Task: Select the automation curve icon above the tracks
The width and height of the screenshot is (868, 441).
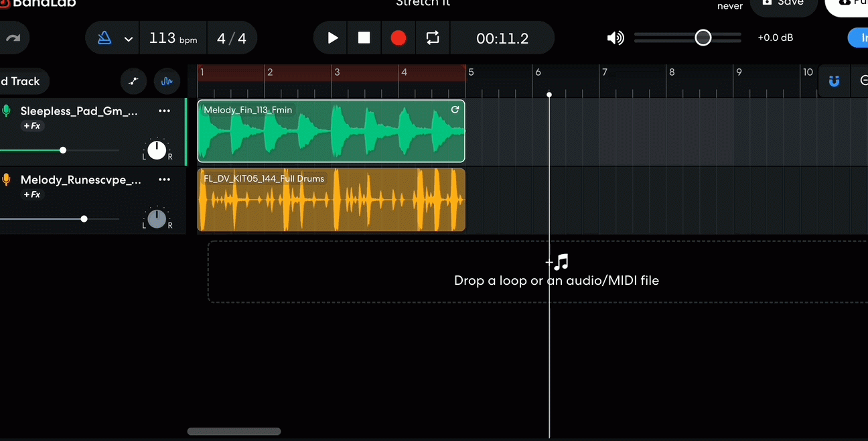Action: point(133,81)
